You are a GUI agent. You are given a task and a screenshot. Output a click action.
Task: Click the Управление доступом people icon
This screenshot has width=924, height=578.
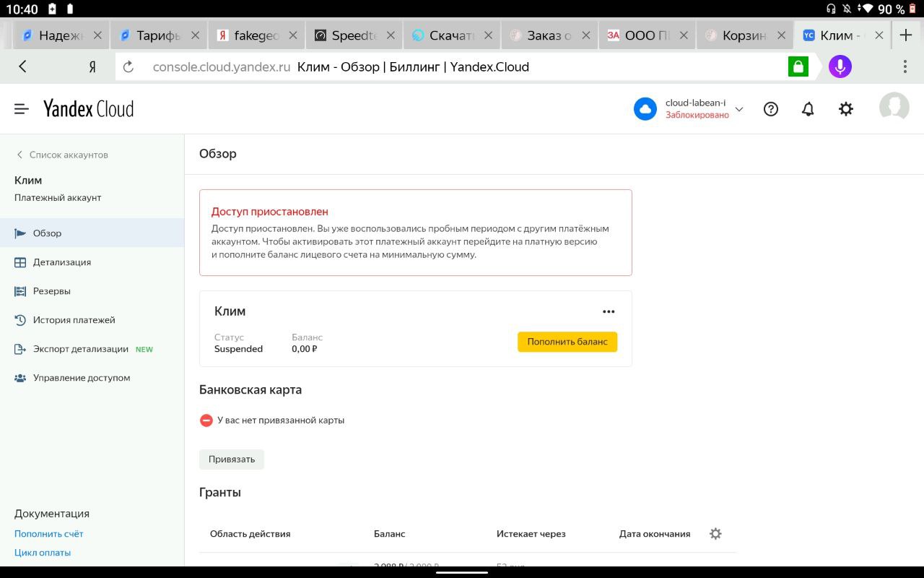tap(20, 378)
